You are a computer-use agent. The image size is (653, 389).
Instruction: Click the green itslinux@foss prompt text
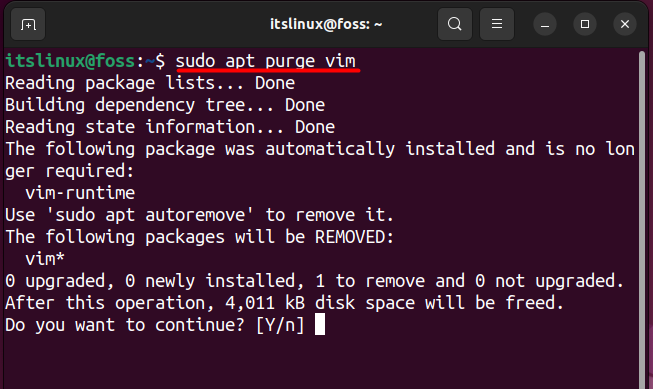[x=70, y=61]
